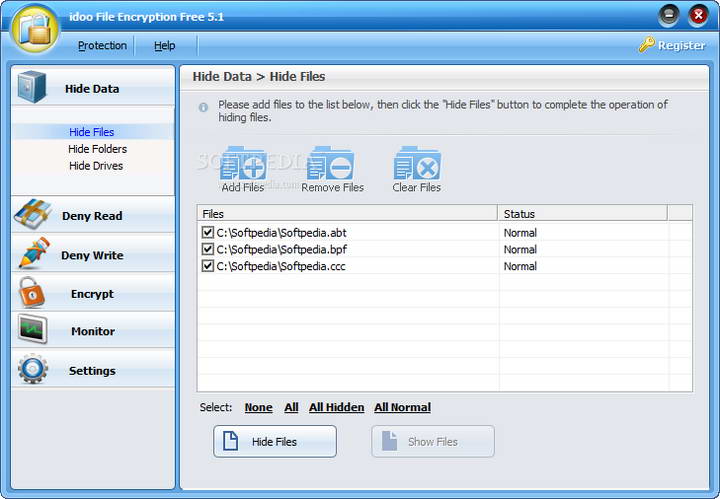Select Hide Drives in sidebar

tap(96, 166)
